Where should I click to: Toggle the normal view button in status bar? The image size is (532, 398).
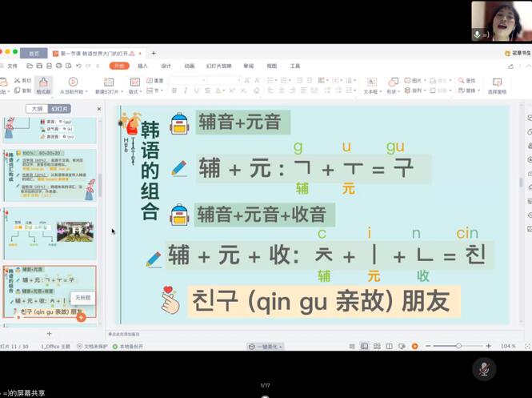coord(364,346)
